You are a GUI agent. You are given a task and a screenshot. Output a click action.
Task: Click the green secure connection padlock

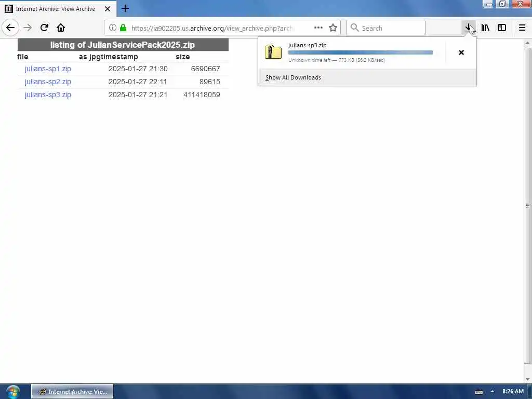point(123,28)
